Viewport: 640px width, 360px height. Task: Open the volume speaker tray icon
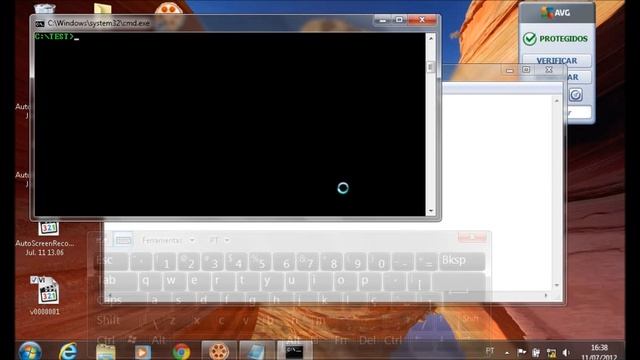coord(566,352)
